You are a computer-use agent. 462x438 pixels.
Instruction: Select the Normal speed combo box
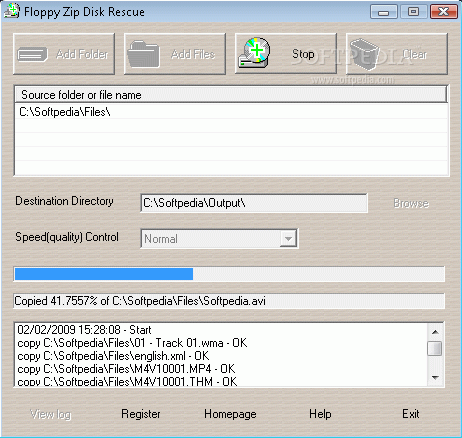(219, 238)
